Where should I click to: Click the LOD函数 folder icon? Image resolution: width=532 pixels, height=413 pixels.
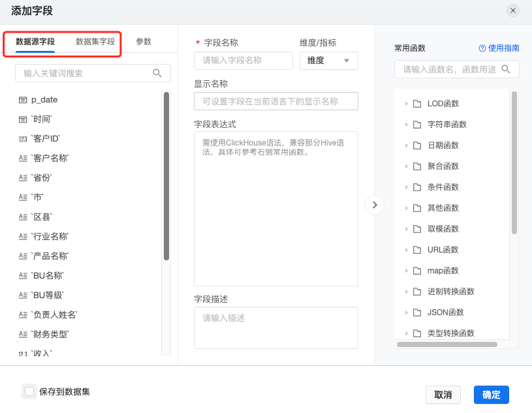pos(417,104)
